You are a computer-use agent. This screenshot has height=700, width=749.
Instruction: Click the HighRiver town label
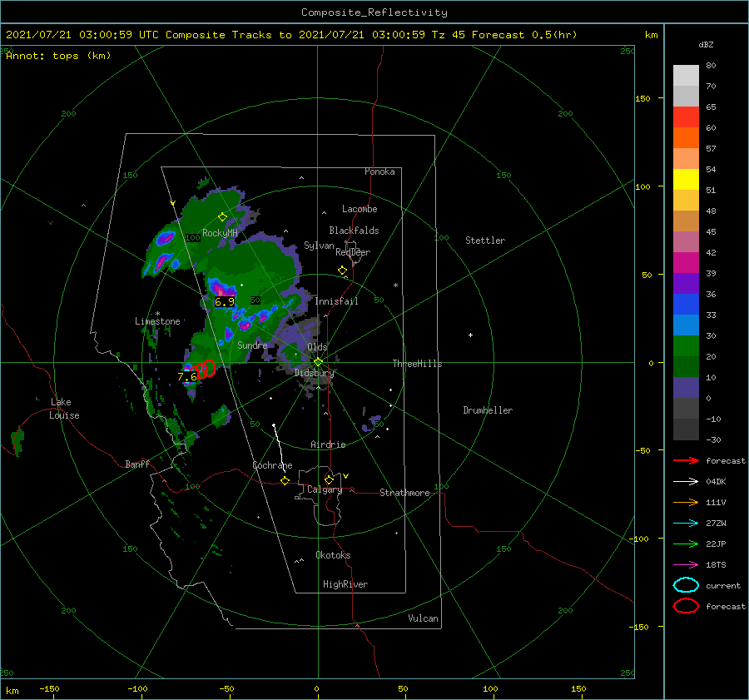(x=345, y=585)
